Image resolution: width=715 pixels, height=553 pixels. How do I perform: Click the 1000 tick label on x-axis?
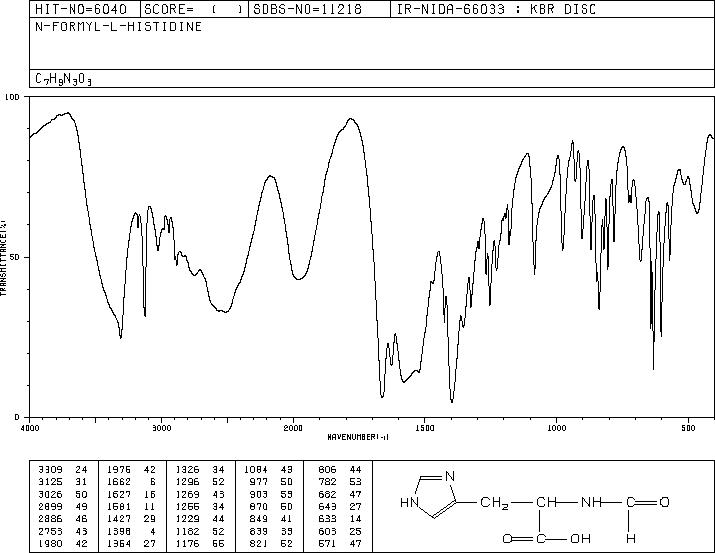pos(556,428)
